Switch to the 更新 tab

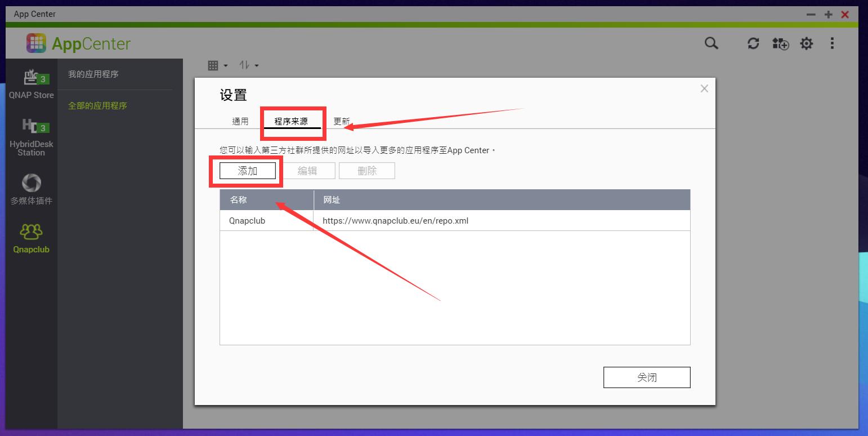point(342,121)
